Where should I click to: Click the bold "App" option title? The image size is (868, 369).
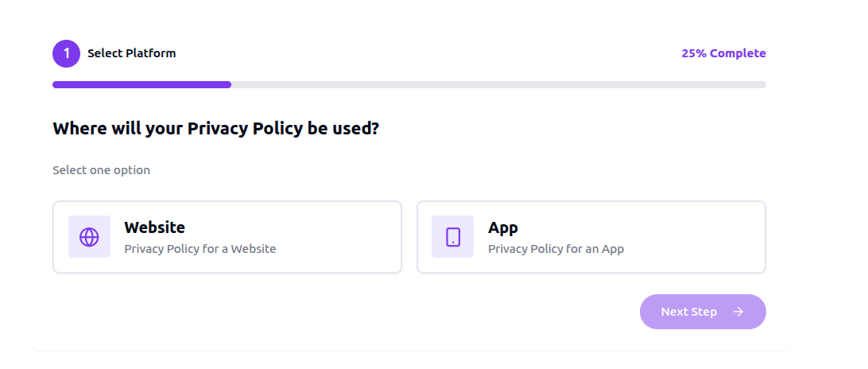tap(503, 228)
